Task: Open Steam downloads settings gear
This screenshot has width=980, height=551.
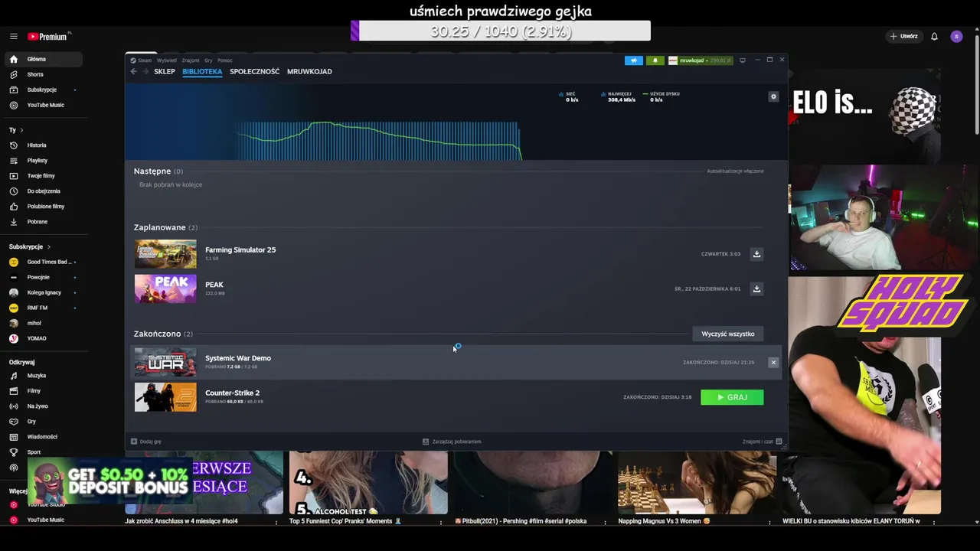Action: pyautogui.click(x=773, y=96)
